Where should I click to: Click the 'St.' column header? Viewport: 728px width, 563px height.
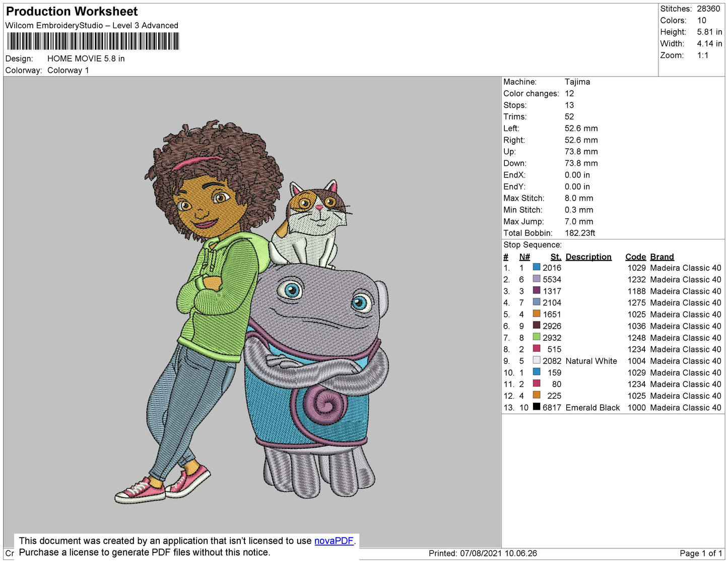(x=556, y=257)
